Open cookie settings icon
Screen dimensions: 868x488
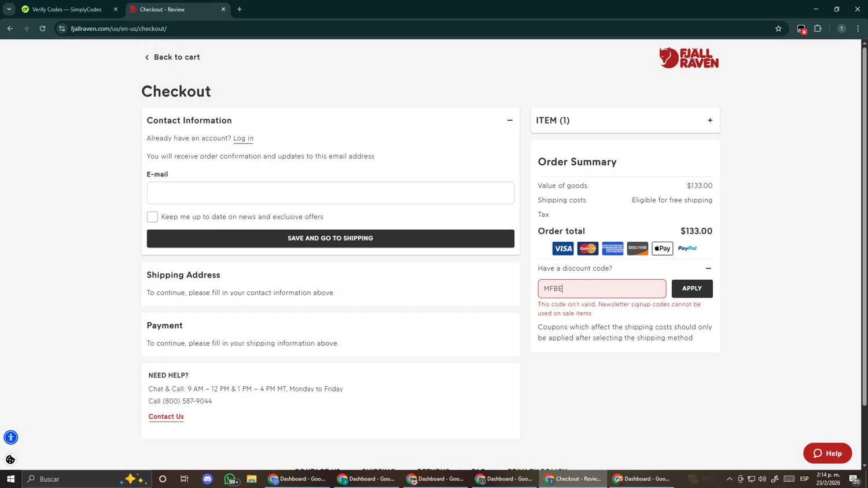(10, 460)
